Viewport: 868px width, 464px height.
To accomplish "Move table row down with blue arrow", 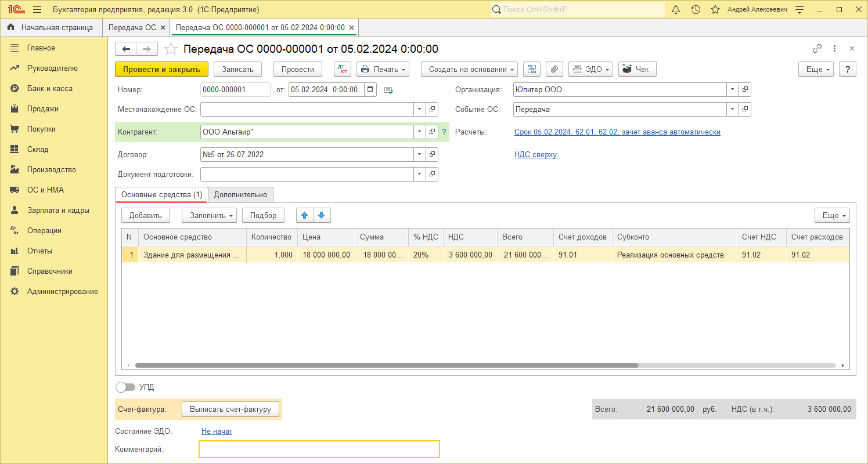I will pos(322,215).
